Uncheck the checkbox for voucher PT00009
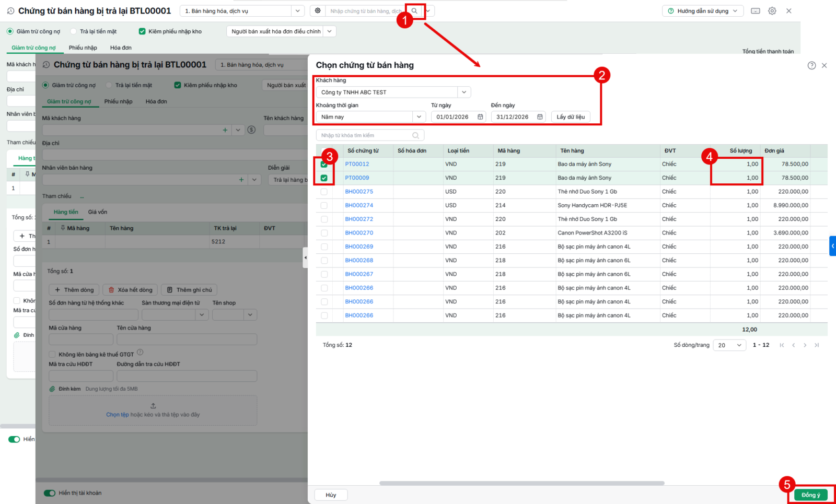Screen dimensions: 836x504 coord(324,178)
